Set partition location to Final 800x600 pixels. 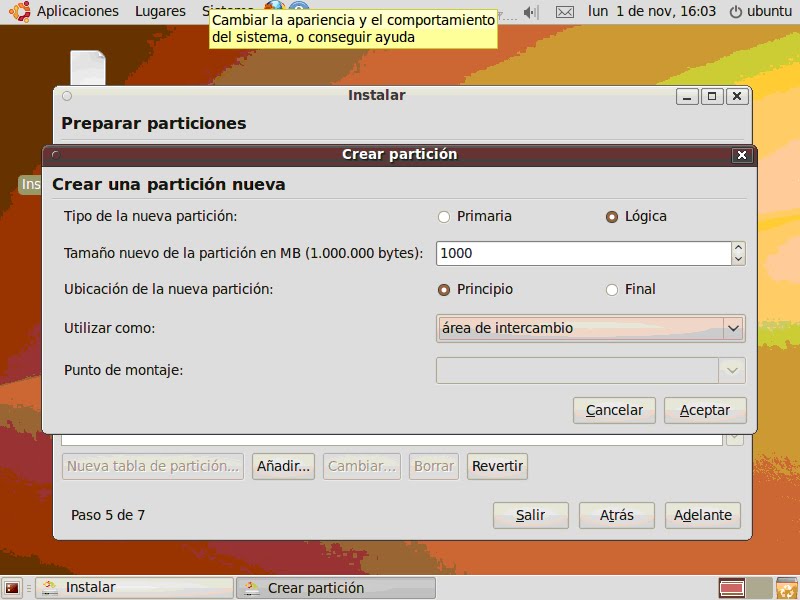click(x=611, y=289)
